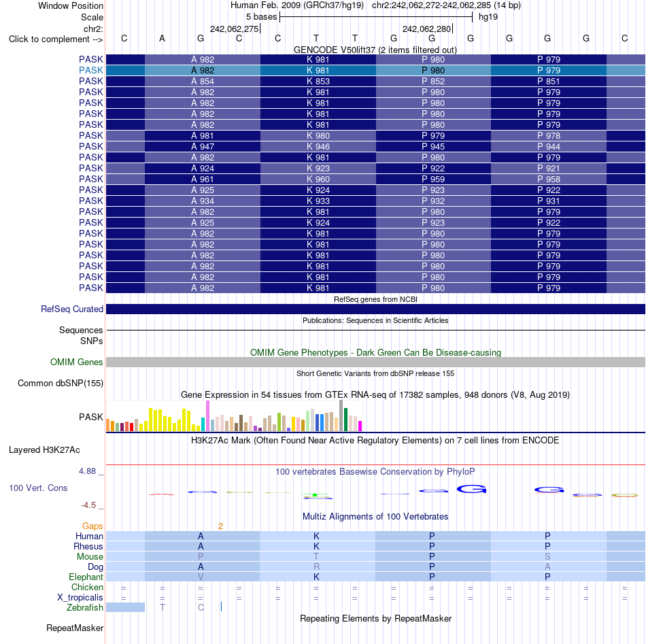This screenshot has height=644, width=646.
Task: Click the 'SNPs' track label
Action: [92, 341]
